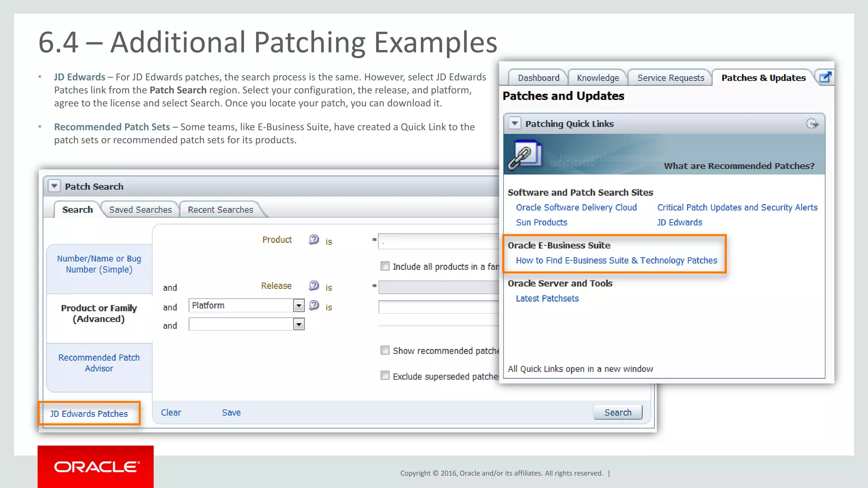
Task: Open the Saved Searches tab
Action: (x=140, y=210)
